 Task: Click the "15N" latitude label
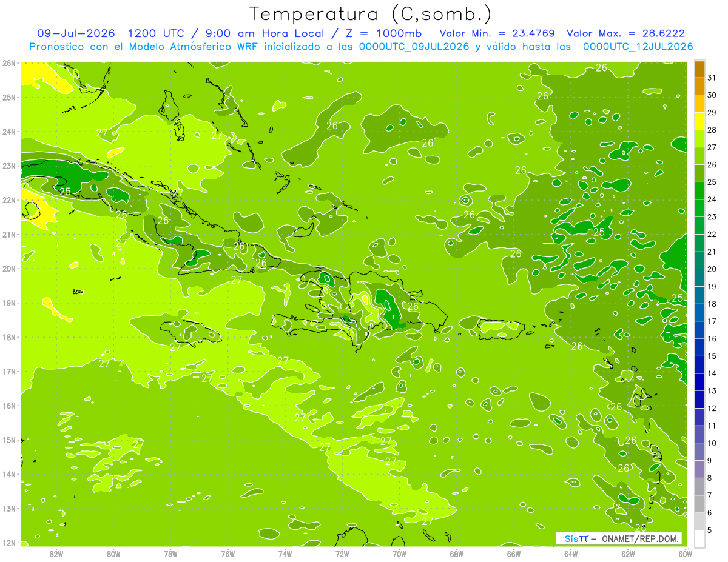tap(8, 440)
